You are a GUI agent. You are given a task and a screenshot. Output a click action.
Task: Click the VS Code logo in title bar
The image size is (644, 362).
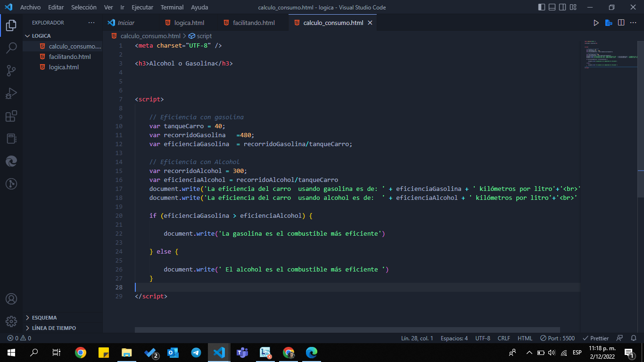tap(8, 8)
